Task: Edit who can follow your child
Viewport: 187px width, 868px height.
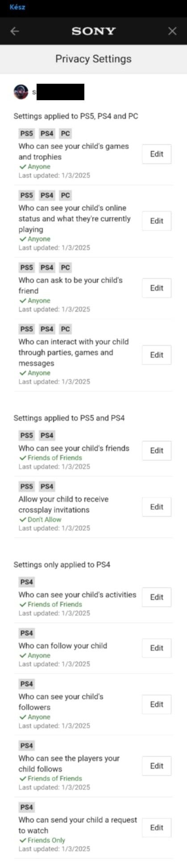Action: tap(157, 648)
